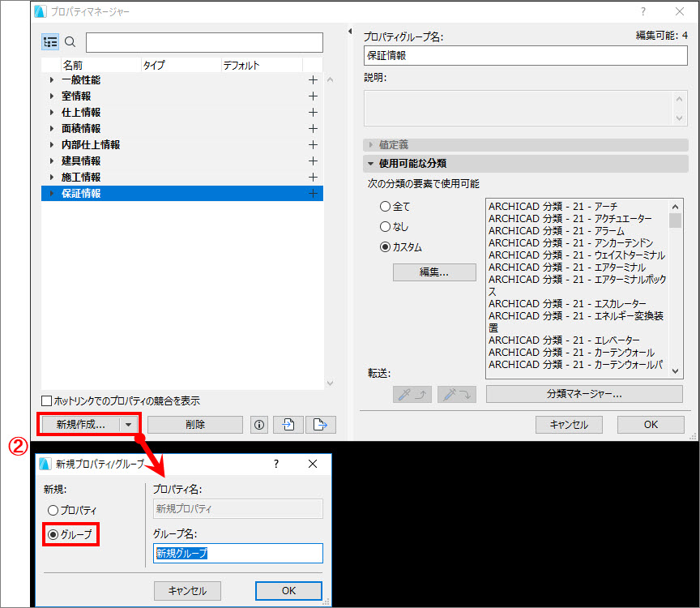The image size is (700, 608).
Task: Collapse left panel with the splitter arrow
Action: coord(350,32)
